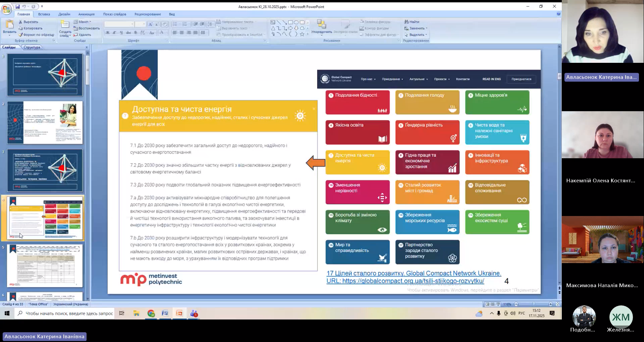The image size is (644, 342).
Task: Toggle center text alignment
Action: (182, 33)
